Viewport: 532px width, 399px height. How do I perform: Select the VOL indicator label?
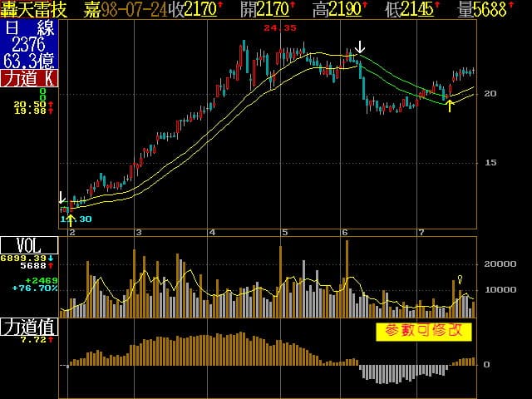[x=29, y=245]
